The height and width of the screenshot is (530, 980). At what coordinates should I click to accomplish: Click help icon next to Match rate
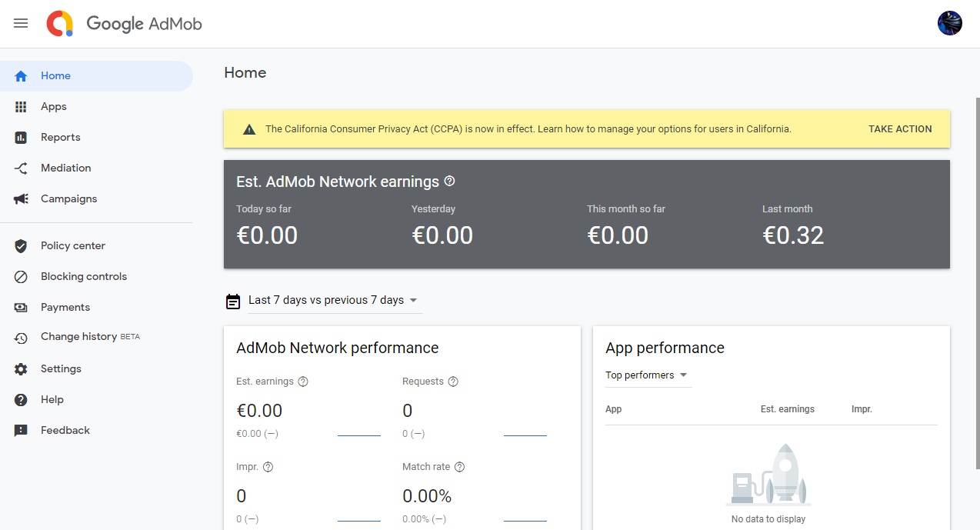click(459, 467)
